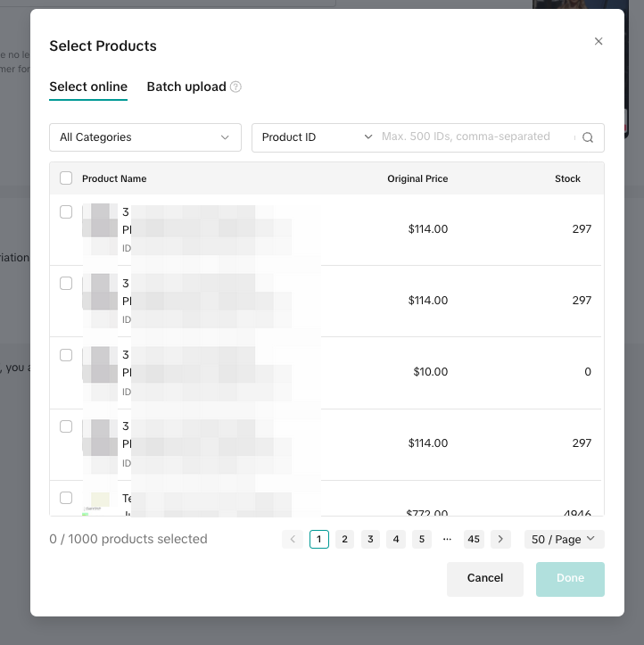Check the first $114.00 product row
The height and width of the screenshot is (645, 644).
point(66,212)
